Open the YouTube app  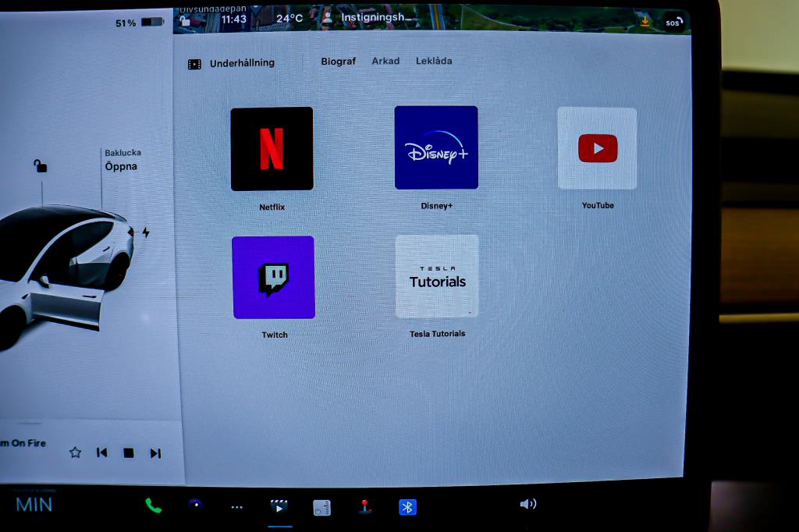coord(597,148)
